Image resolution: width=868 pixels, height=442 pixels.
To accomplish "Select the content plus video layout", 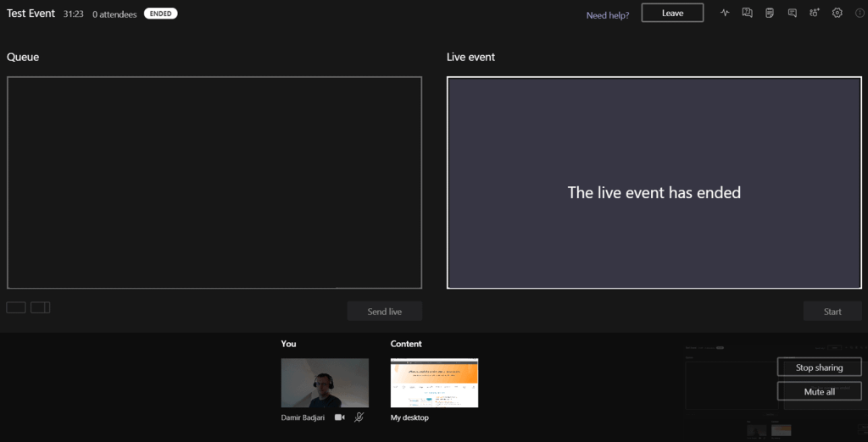I will [x=41, y=307].
